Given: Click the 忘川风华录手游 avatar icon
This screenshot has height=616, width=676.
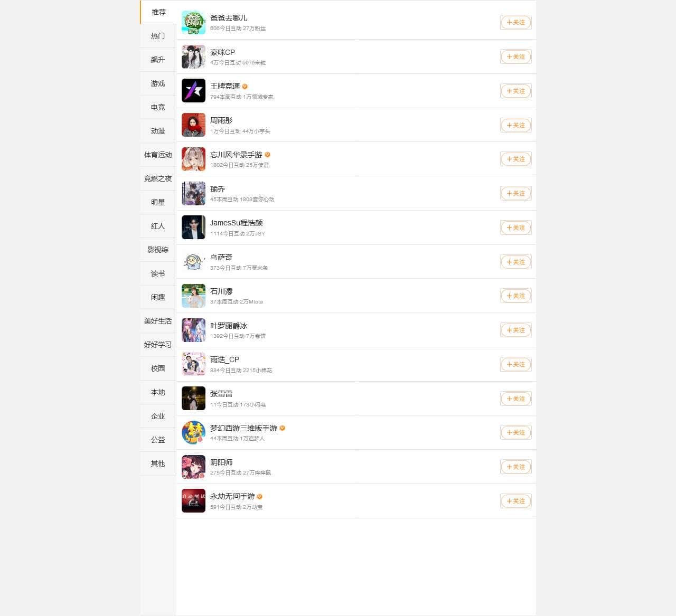Looking at the screenshot, I should tap(193, 159).
